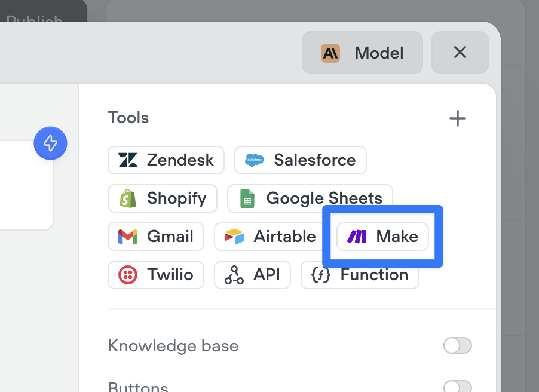The height and width of the screenshot is (392, 539).
Task: Click the blue lightning bolt icon
Action: (50, 143)
